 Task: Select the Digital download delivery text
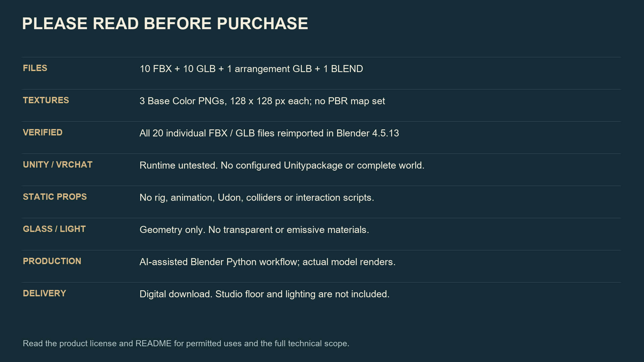click(265, 294)
